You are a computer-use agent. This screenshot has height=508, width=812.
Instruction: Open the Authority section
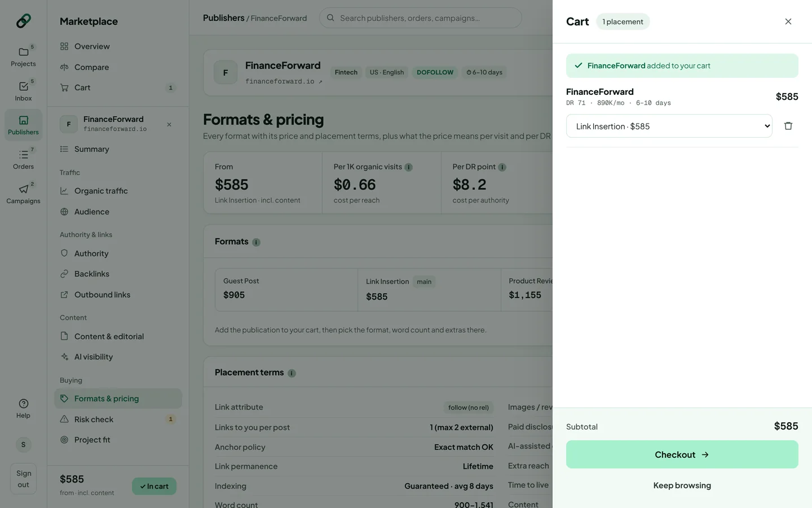tap(118, 253)
